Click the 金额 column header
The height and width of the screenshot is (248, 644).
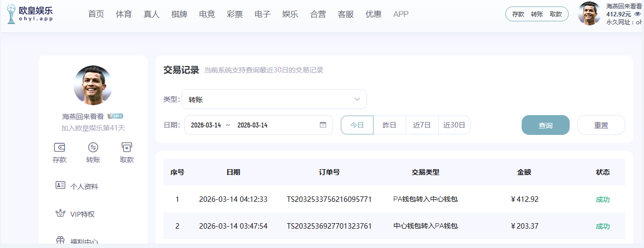point(524,172)
